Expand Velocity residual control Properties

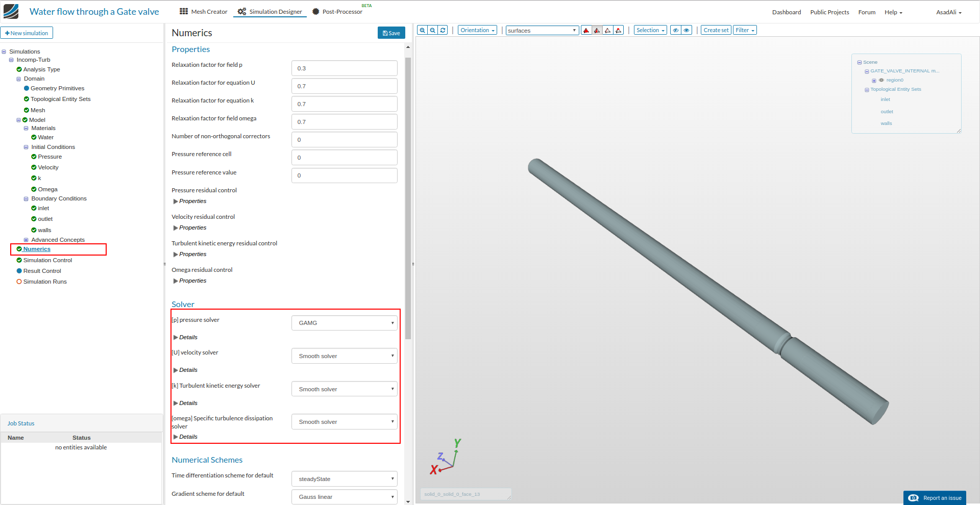(x=190, y=228)
